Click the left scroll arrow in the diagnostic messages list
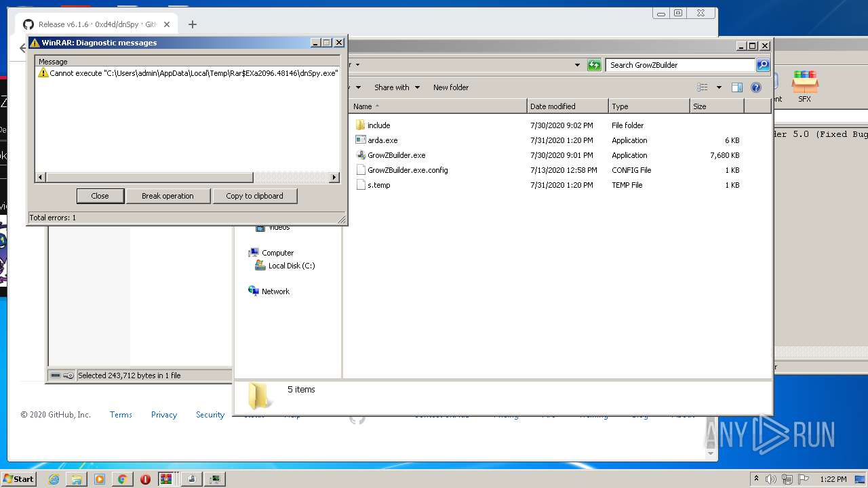Screen dimensions: 868x488 41,178
